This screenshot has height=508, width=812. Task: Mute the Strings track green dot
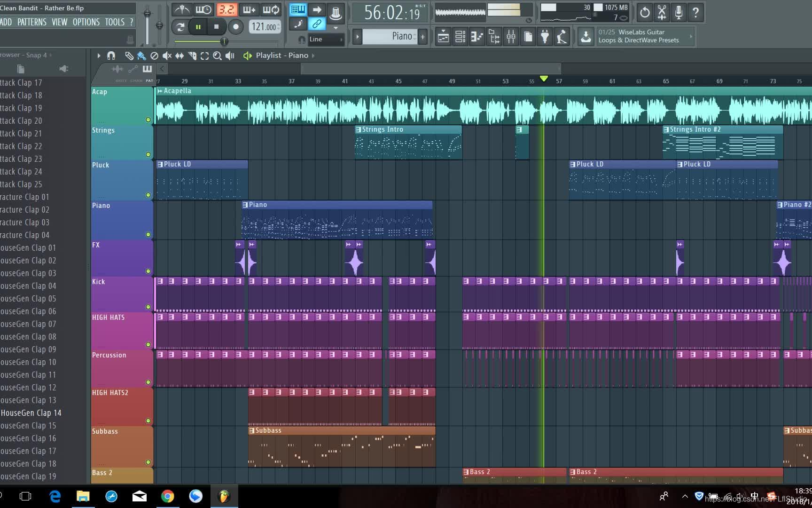point(148,154)
